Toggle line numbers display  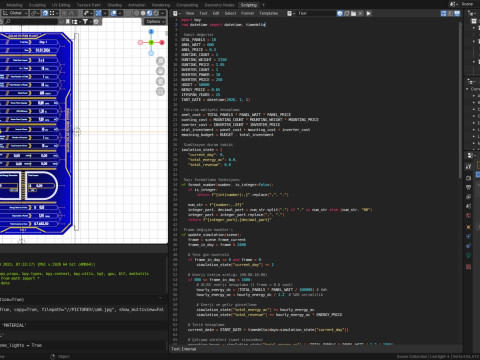point(443,13)
